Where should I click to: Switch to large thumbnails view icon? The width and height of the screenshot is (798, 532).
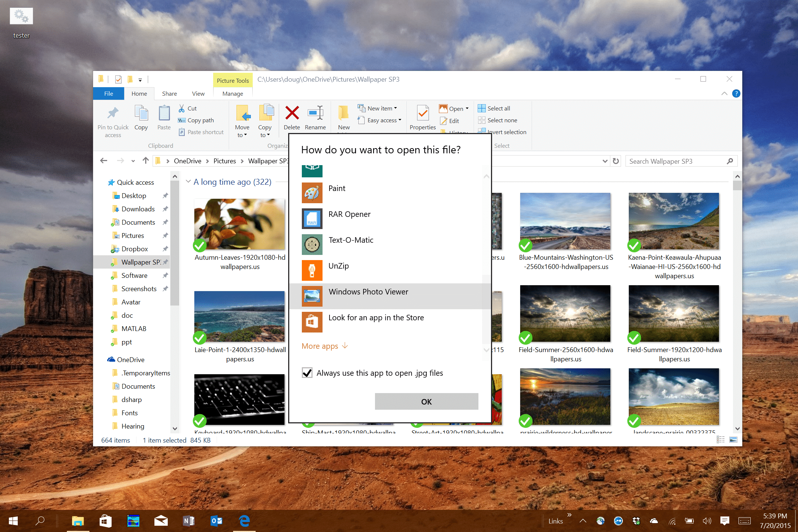click(733, 440)
